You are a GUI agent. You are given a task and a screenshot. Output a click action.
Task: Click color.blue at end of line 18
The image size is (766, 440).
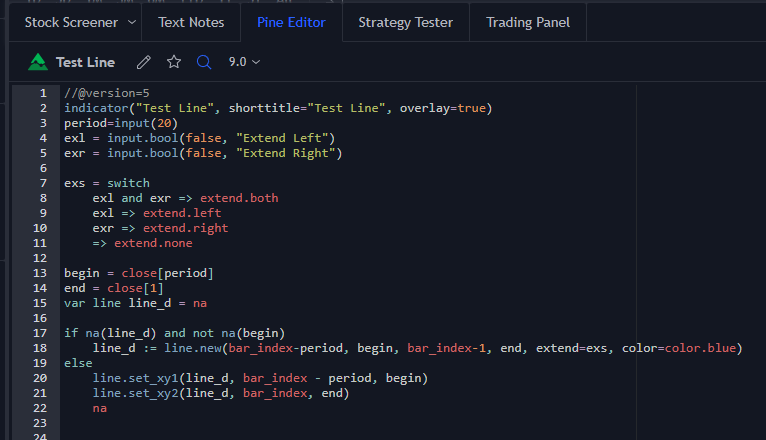[700, 348]
